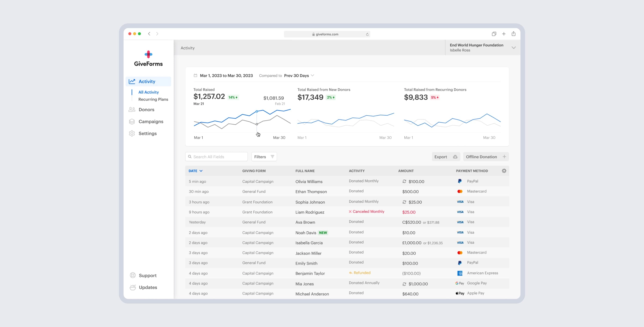
Task: Select the Donors icon
Action: click(x=132, y=109)
